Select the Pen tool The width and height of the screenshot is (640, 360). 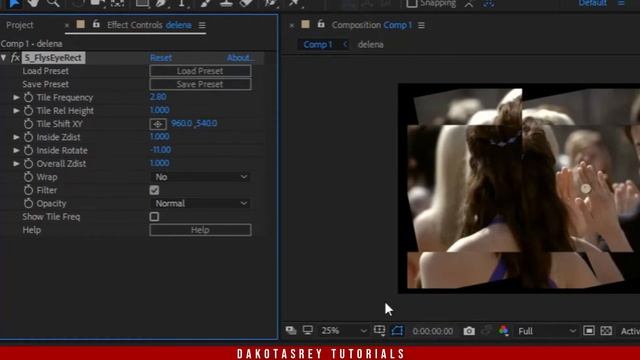click(161, 3)
